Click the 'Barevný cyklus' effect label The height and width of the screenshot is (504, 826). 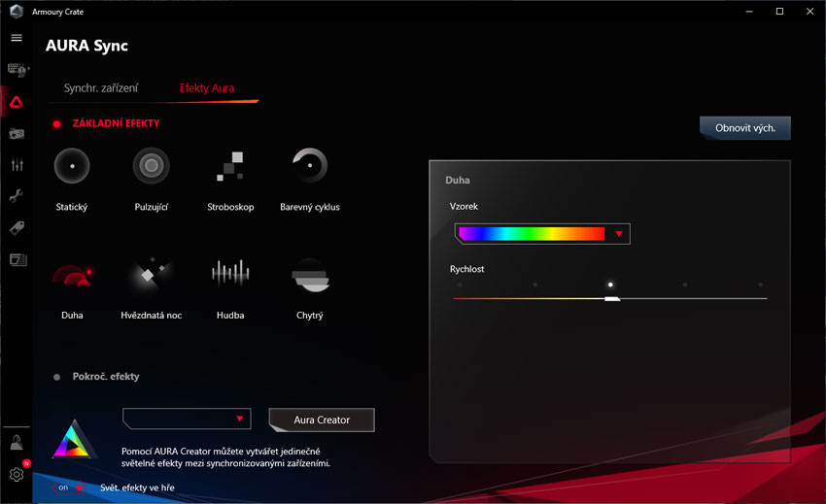(310, 207)
